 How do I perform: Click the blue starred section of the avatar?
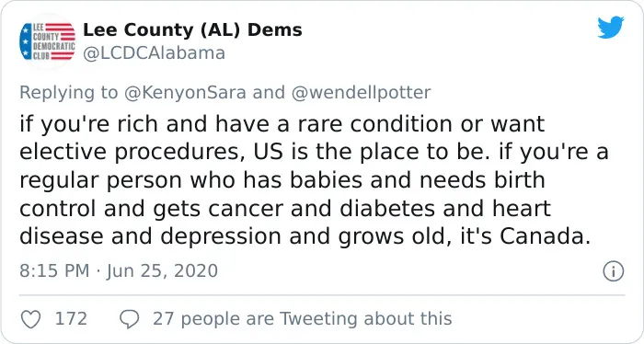26,41
